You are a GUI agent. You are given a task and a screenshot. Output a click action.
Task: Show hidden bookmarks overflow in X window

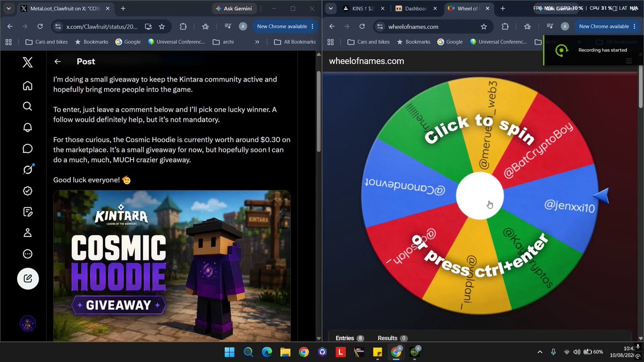coord(257,42)
